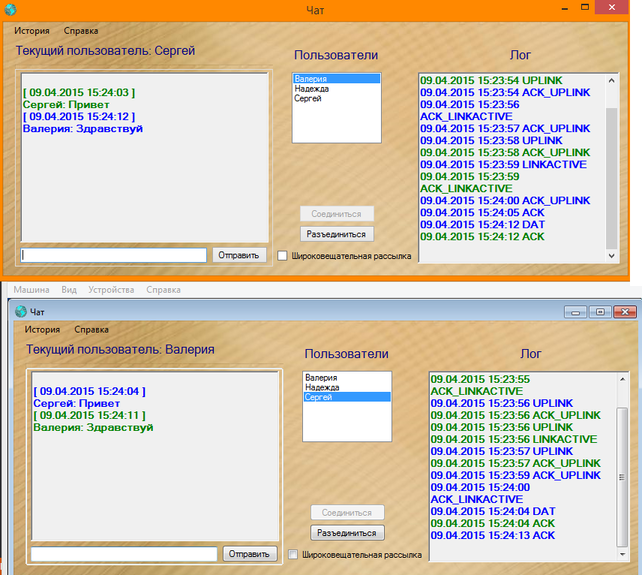The width and height of the screenshot is (642, 575).
Task: Focus the message input field in Сергей's window
Action: point(113,255)
